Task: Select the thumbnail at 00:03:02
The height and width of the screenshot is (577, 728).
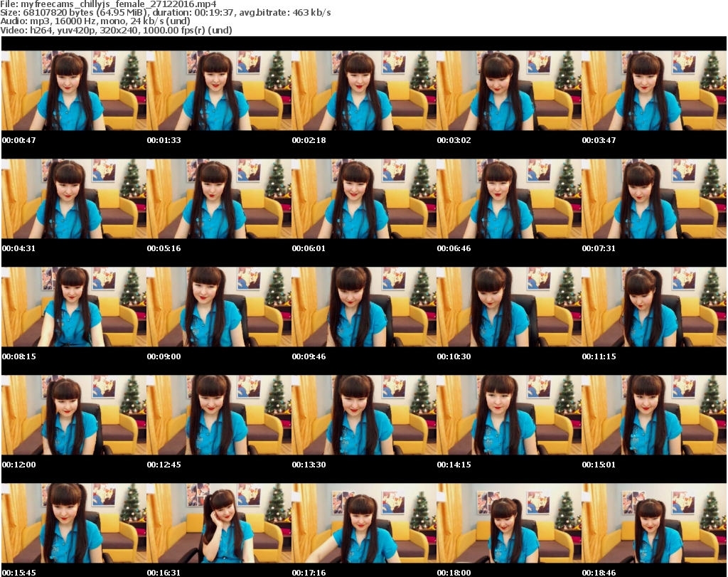Action: (x=509, y=90)
